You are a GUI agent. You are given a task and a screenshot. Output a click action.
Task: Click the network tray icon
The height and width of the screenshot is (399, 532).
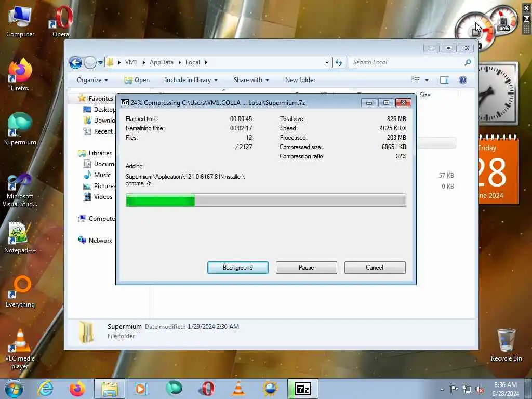pos(467,390)
